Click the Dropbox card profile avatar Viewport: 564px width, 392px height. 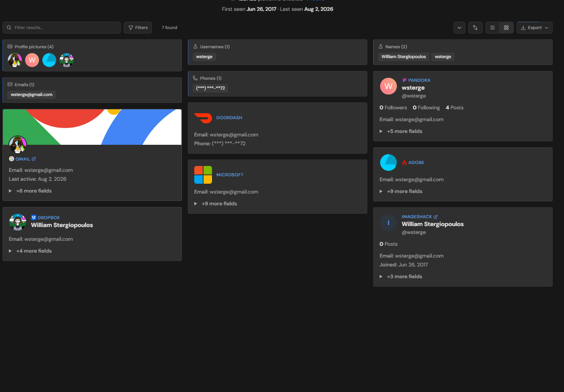pyautogui.click(x=18, y=222)
